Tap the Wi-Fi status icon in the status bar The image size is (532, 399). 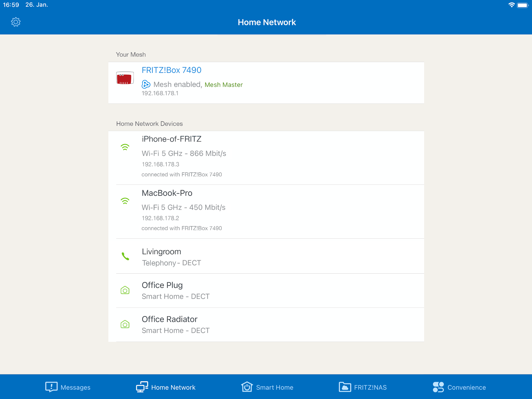[511, 5]
